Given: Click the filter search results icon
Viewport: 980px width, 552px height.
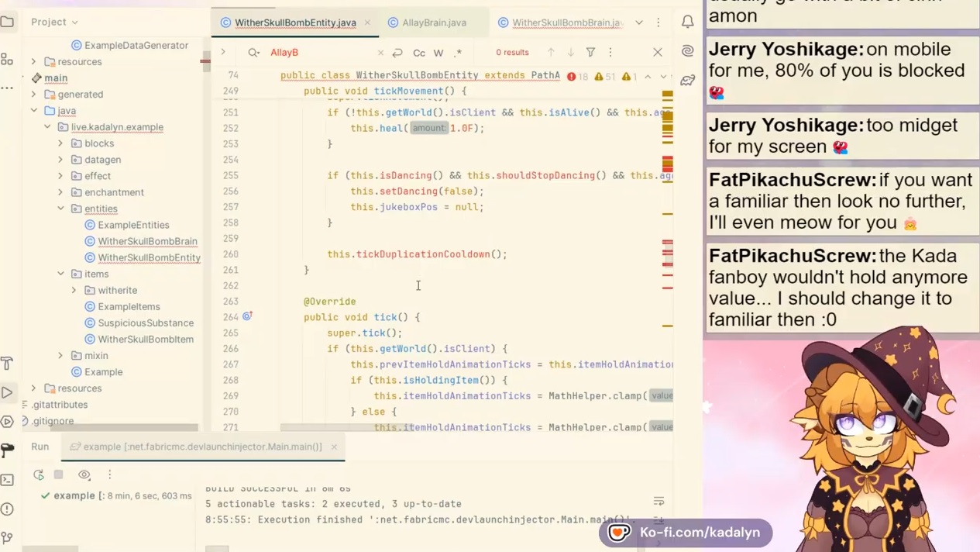Looking at the screenshot, I should [590, 53].
